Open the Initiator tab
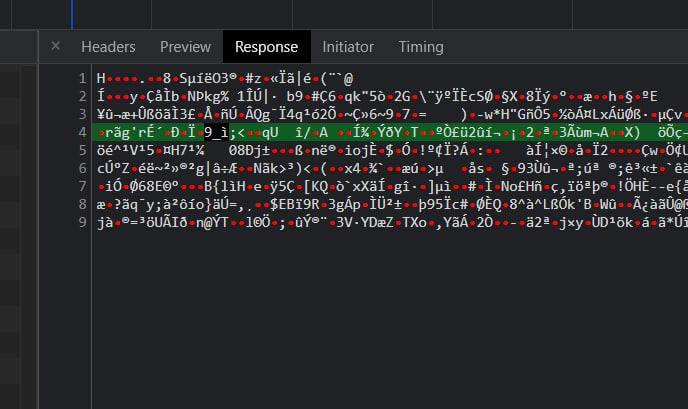The width and height of the screenshot is (688, 409). (348, 47)
